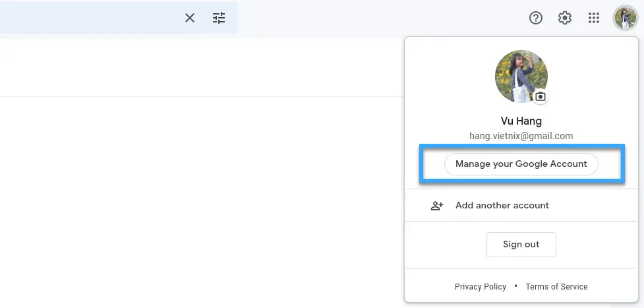
Task: Open the Terms of Service link
Action: pos(556,287)
